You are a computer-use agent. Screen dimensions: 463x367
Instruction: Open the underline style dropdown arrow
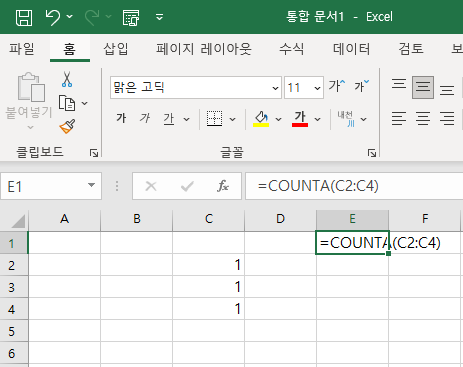point(187,119)
